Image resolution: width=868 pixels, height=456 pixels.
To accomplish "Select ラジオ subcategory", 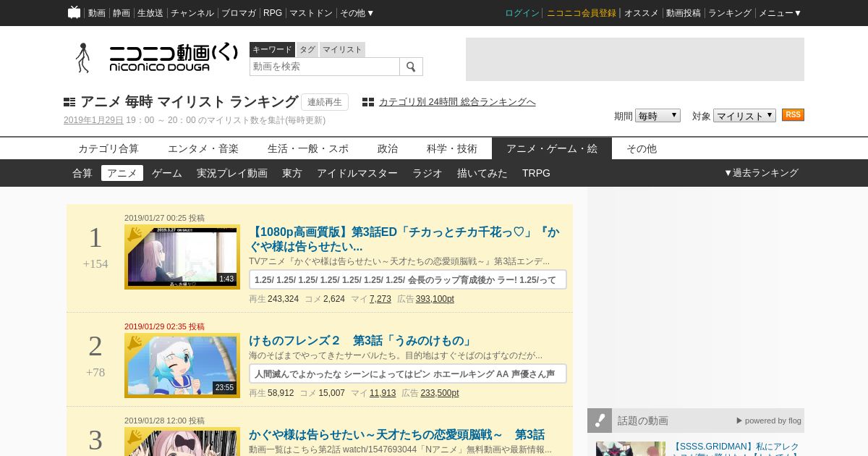I will 427,173.
